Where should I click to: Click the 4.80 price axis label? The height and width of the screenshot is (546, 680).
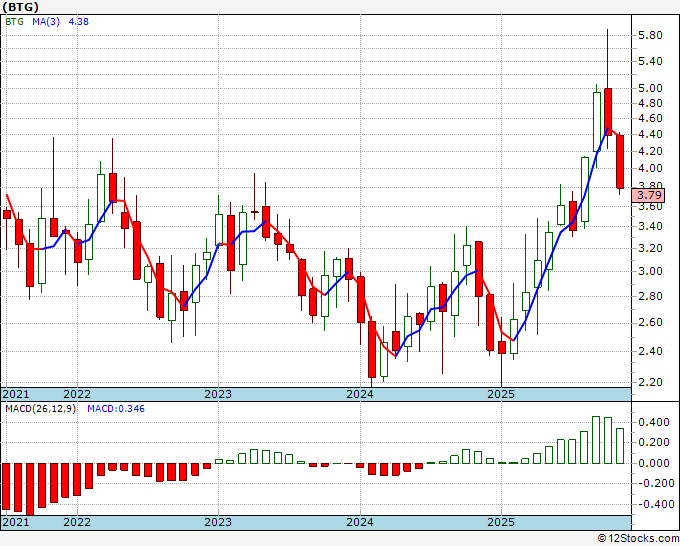point(650,103)
